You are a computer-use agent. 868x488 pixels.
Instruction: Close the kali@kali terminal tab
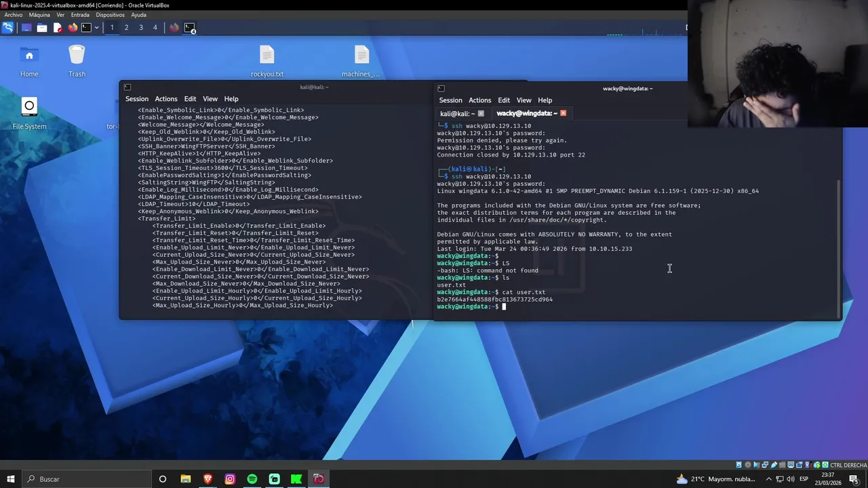[x=481, y=114]
